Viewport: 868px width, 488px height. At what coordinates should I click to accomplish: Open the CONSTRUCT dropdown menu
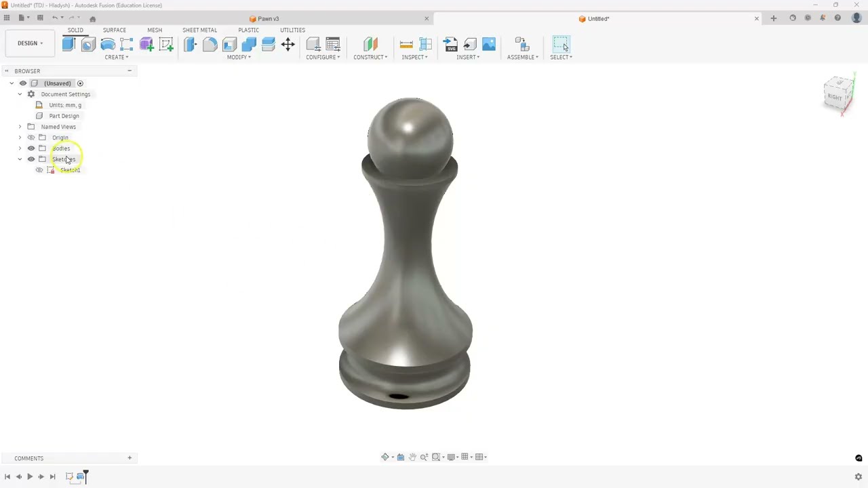370,57
